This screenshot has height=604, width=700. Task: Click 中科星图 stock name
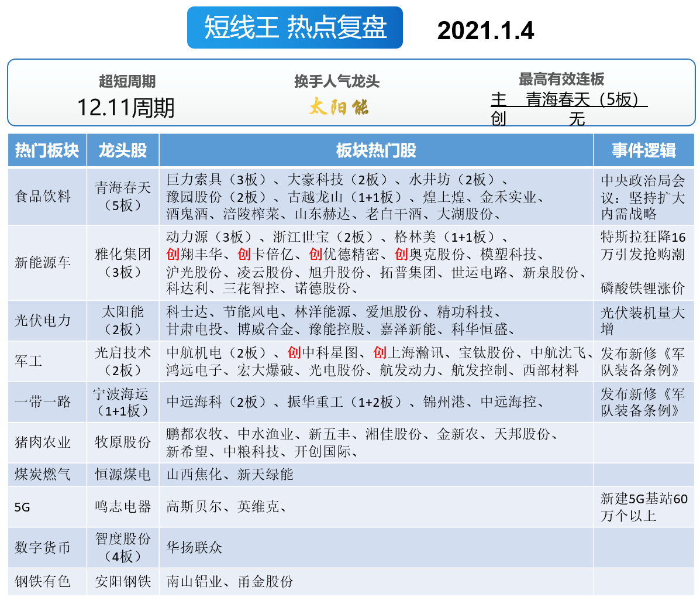tap(330, 353)
